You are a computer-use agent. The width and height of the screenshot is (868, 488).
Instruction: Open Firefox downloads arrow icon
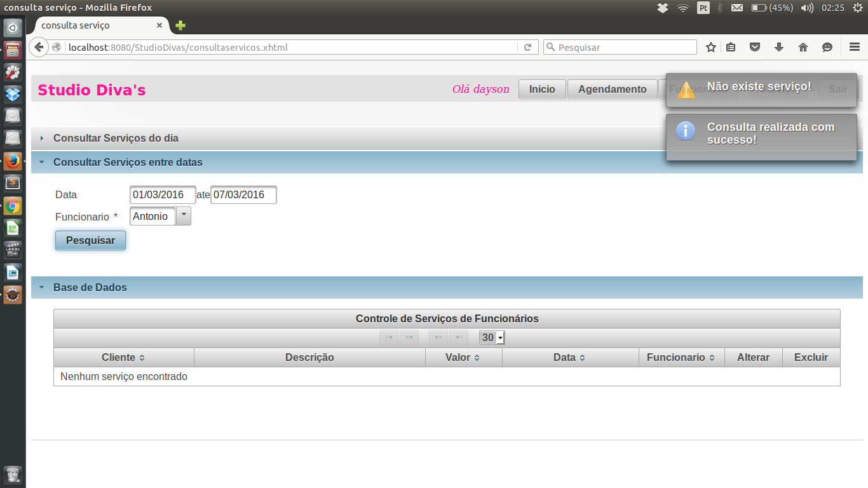[779, 47]
